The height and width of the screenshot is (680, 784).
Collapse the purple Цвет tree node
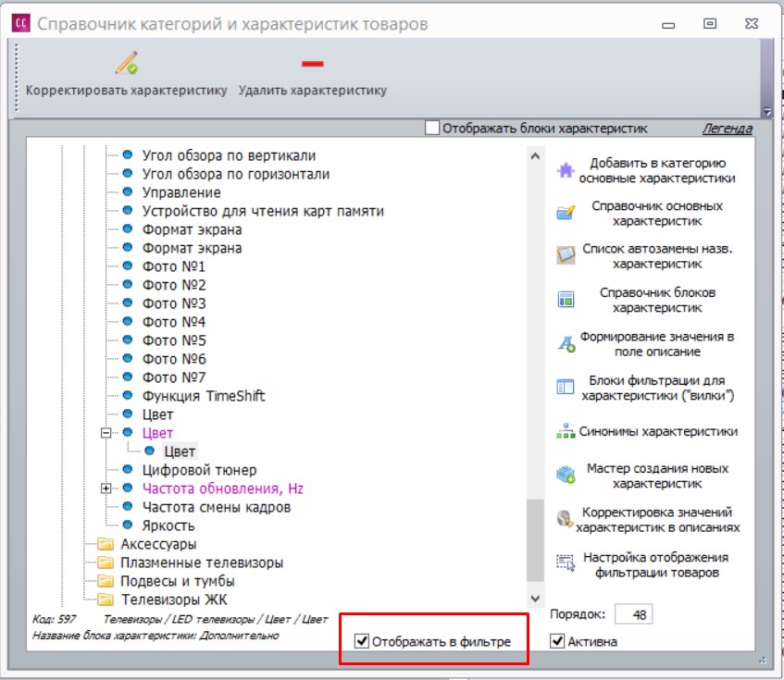pos(106,433)
